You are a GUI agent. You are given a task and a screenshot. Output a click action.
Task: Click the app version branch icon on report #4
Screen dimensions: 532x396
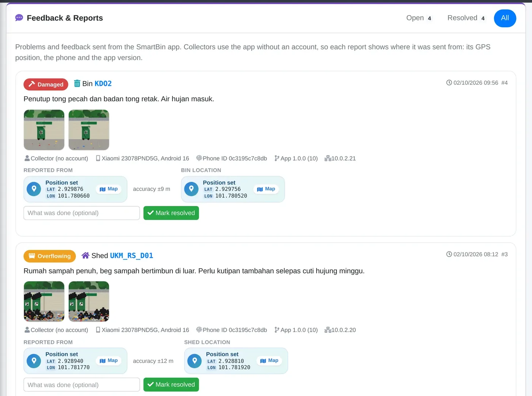coord(277,158)
